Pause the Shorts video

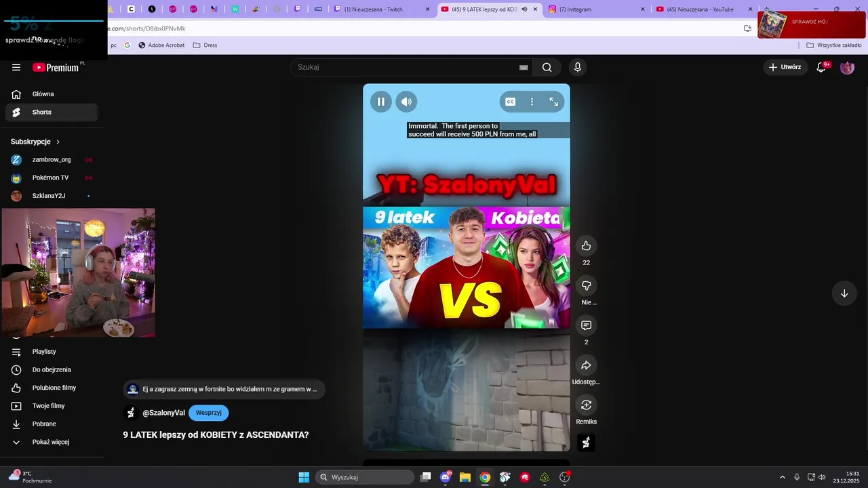tap(381, 102)
